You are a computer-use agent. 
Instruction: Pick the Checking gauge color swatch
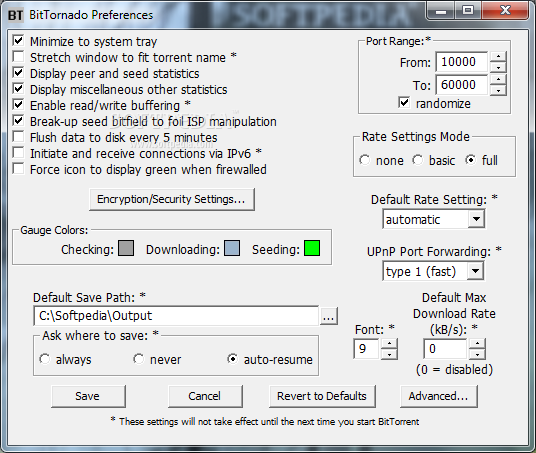coord(126,248)
